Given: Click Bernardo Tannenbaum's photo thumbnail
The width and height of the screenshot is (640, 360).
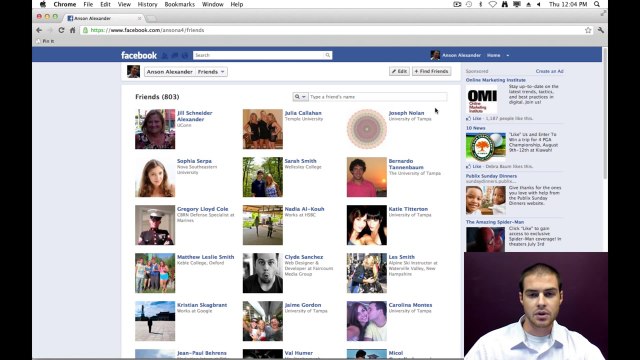Looking at the screenshot, I should [367, 177].
